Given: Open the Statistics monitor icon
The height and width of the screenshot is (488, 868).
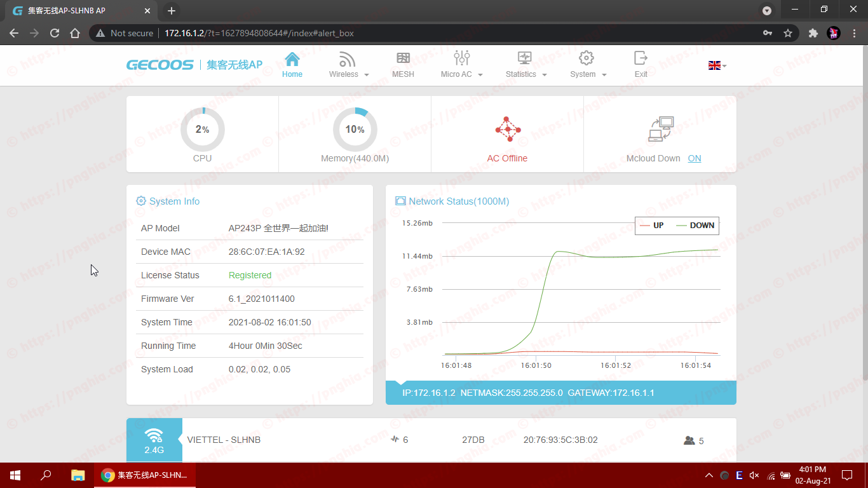Looking at the screenshot, I should pyautogui.click(x=524, y=58).
